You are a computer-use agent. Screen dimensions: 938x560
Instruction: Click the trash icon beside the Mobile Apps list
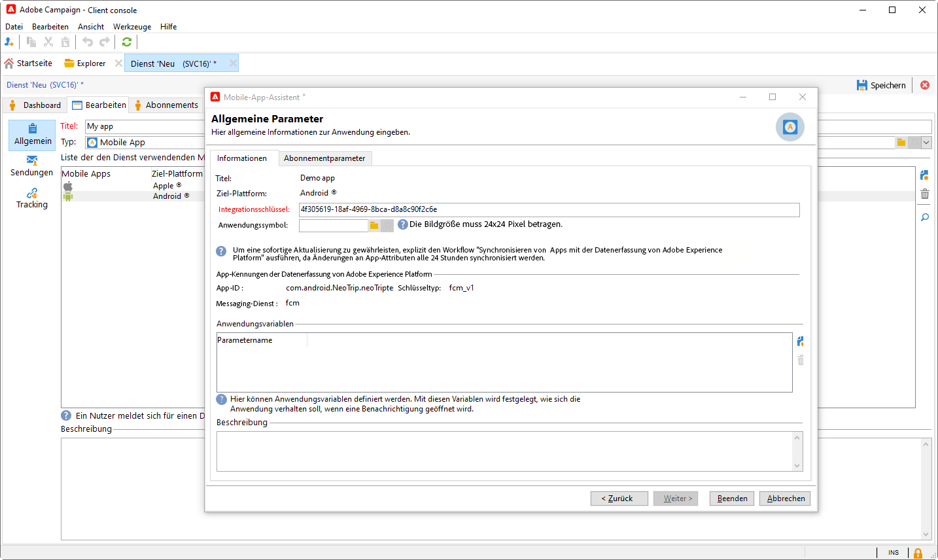925,194
